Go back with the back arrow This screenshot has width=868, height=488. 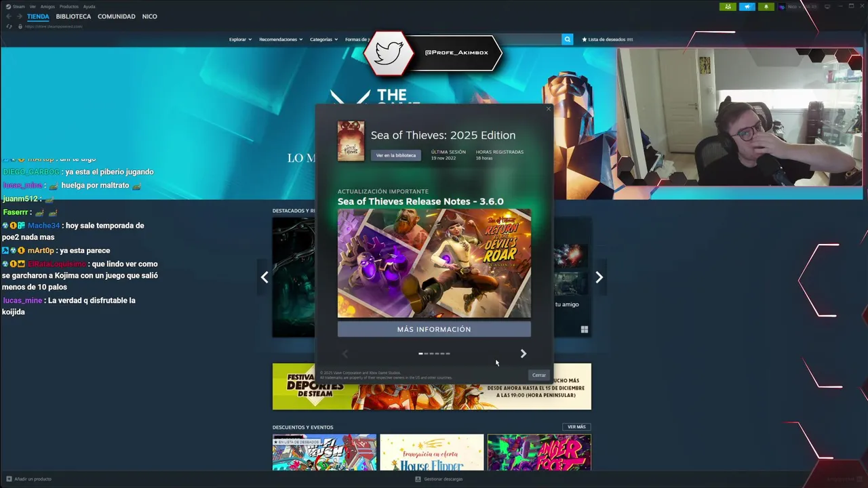(9, 16)
